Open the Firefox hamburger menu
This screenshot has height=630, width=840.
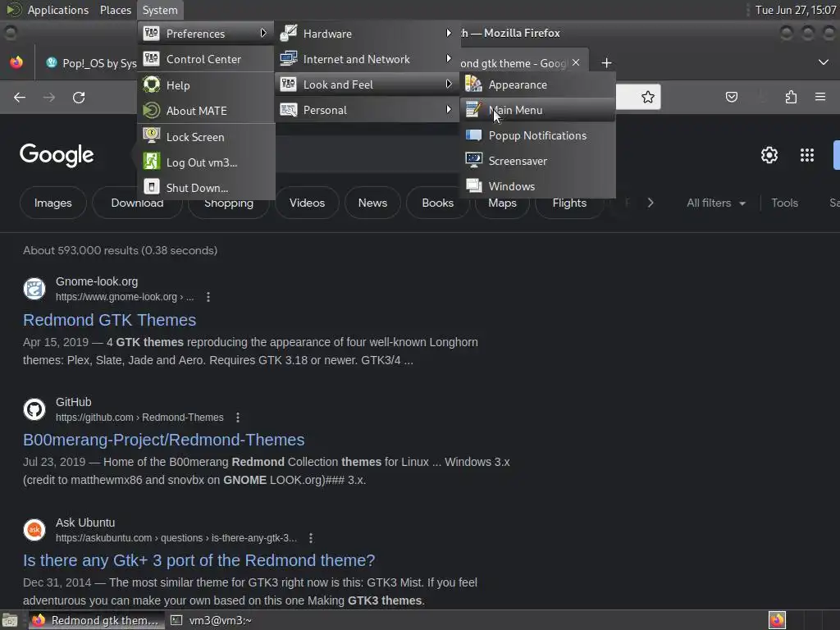820,97
